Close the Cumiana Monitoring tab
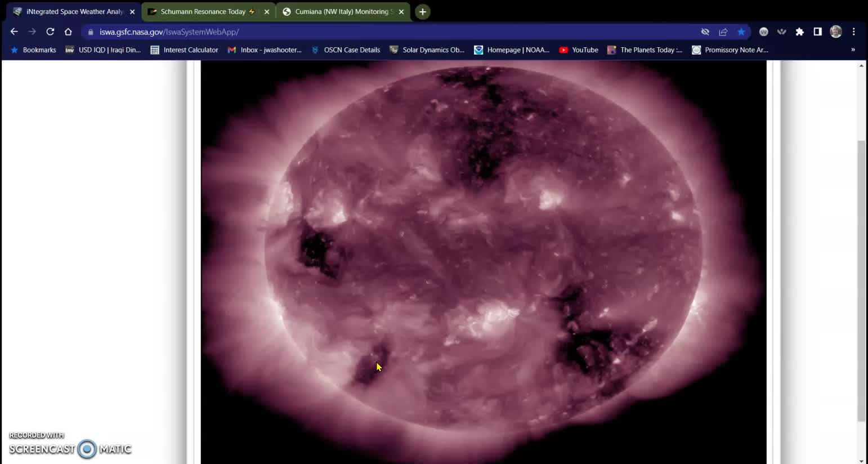The image size is (868, 464). (401, 11)
